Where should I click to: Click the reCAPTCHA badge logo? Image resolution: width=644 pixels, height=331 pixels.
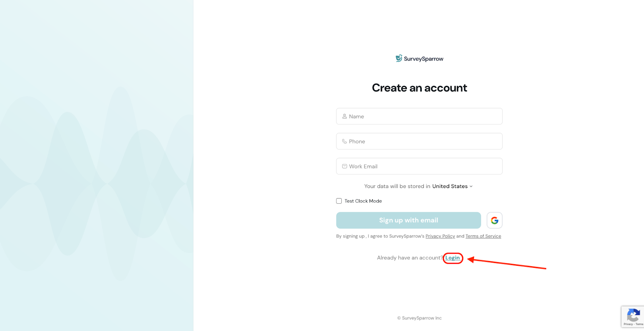(x=633, y=315)
